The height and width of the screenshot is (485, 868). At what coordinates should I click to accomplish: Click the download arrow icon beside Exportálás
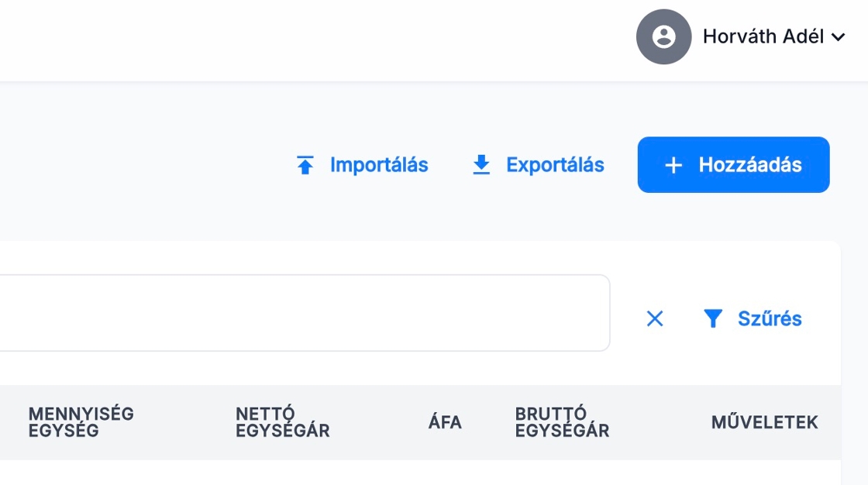(x=481, y=165)
